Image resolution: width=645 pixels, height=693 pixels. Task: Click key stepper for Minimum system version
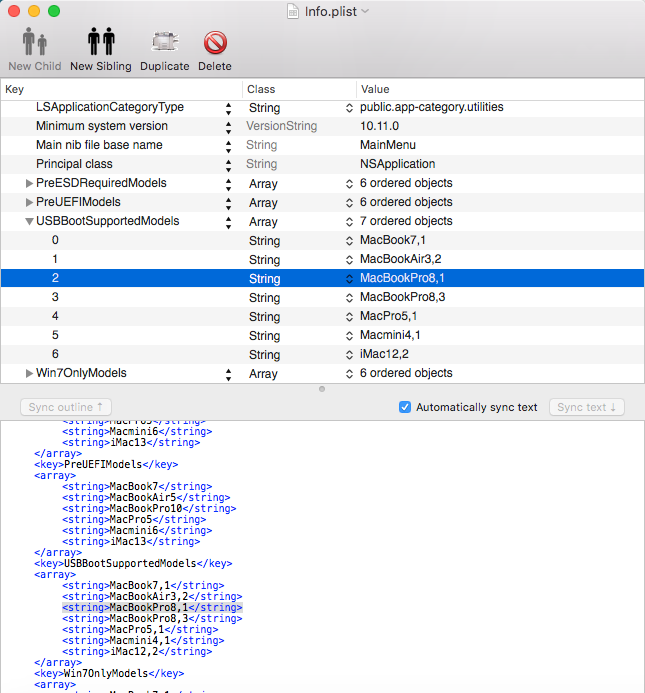[x=228, y=128]
